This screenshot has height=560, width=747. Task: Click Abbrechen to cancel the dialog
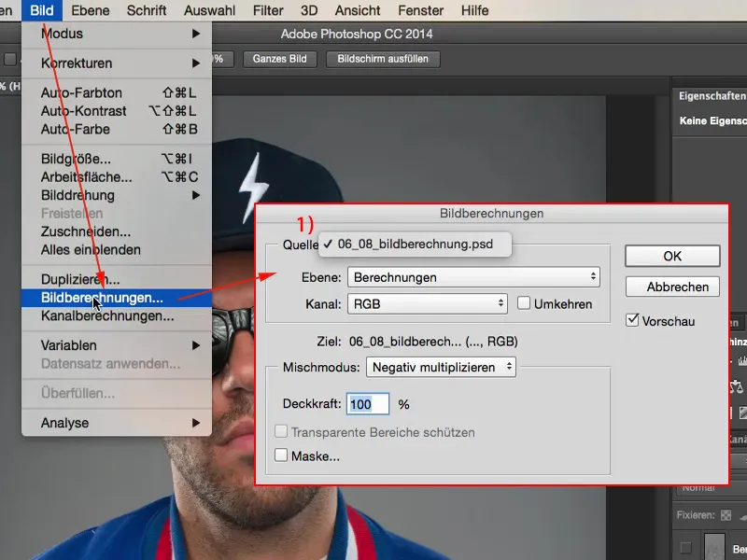click(x=672, y=287)
